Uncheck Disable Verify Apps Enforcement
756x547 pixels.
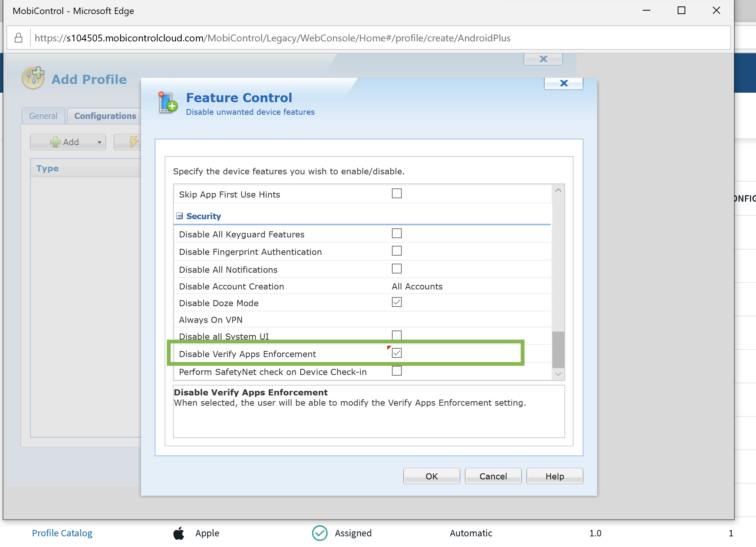[397, 353]
